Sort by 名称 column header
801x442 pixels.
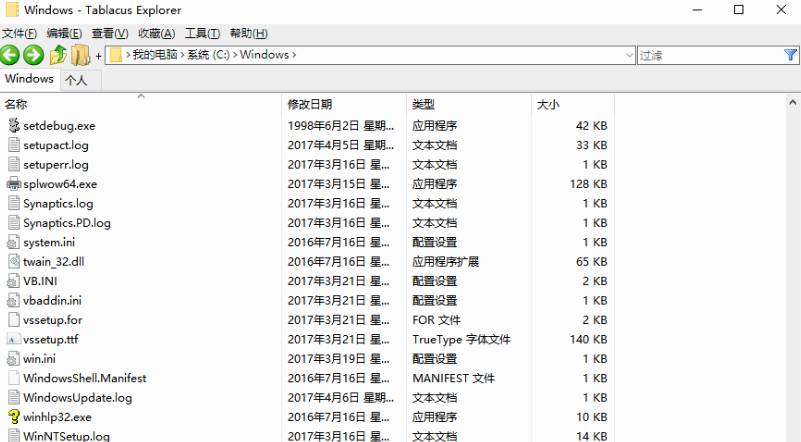pos(141,104)
